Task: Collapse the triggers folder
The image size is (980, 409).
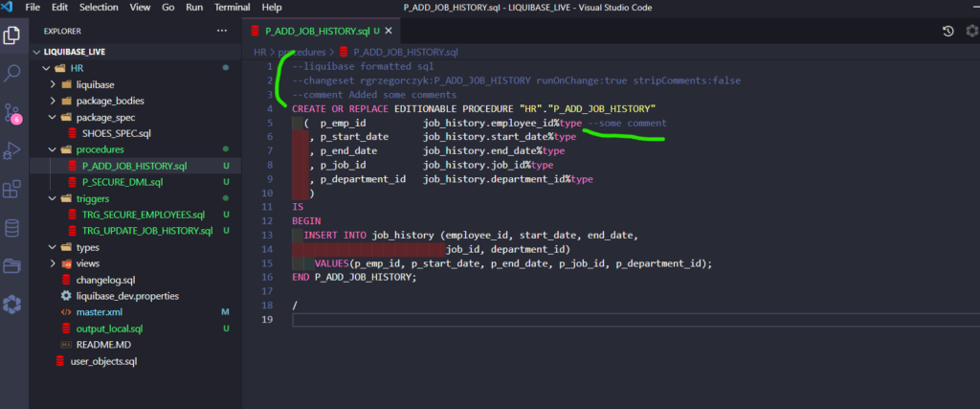Action: point(136,198)
